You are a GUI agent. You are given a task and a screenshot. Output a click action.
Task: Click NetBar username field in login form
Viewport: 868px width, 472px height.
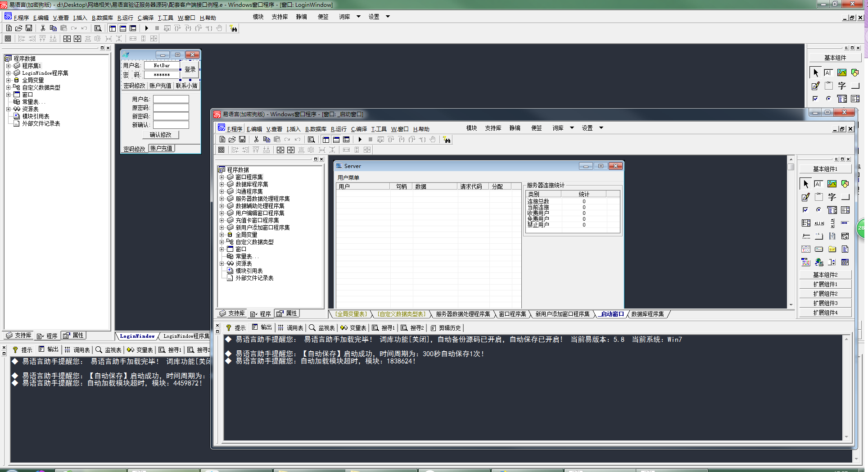(162, 66)
